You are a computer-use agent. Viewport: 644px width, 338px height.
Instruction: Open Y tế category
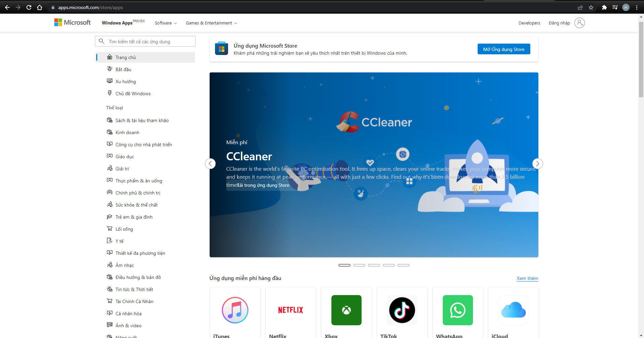coord(145,241)
